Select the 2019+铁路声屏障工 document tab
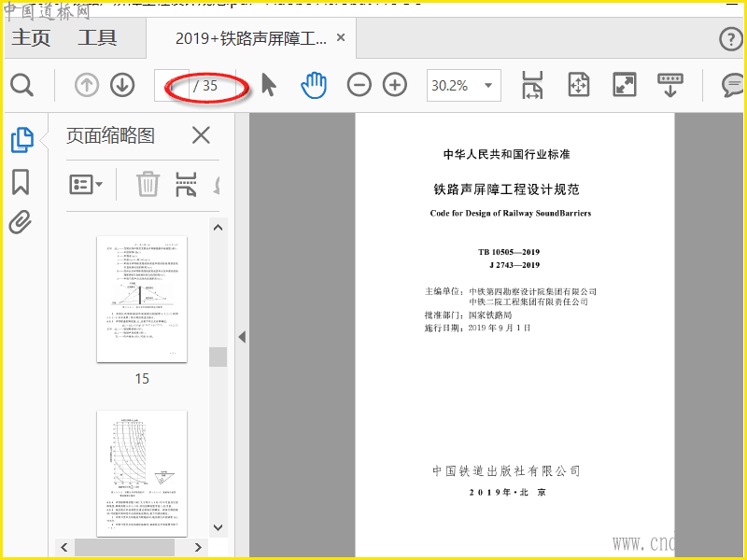Viewport: 747px width, 560px height. (x=251, y=38)
